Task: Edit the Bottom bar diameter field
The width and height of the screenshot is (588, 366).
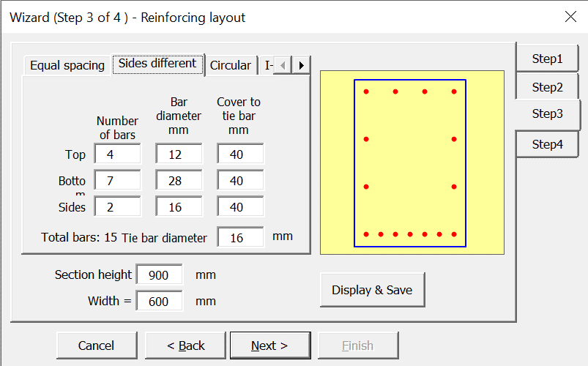Action: [x=179, y=181]
